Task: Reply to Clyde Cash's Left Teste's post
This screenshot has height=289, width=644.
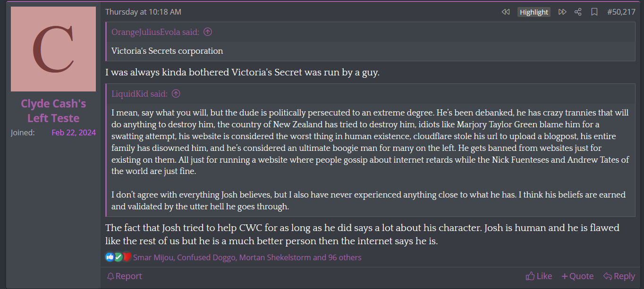Action: tap(619, 276)
